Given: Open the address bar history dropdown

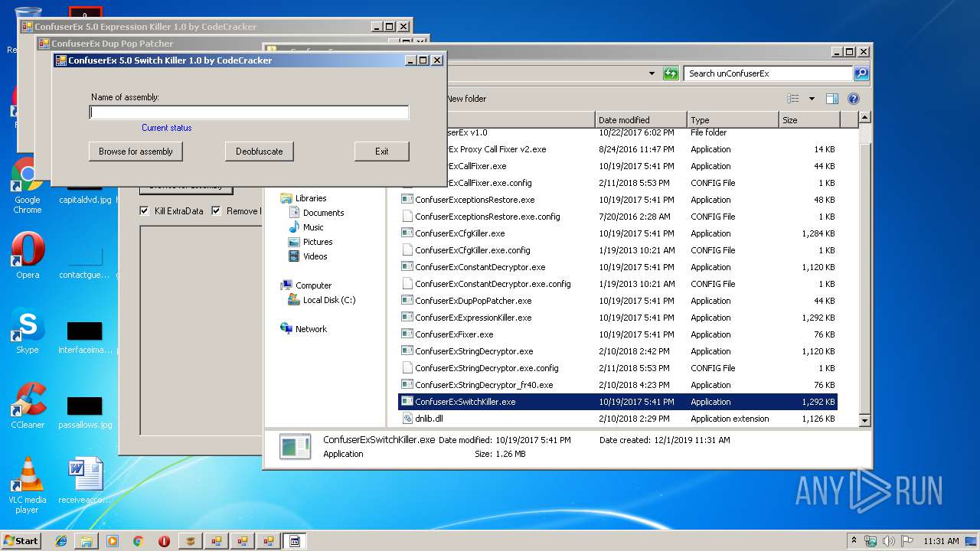Looking at the screenshot, I should tap(652, 73).
